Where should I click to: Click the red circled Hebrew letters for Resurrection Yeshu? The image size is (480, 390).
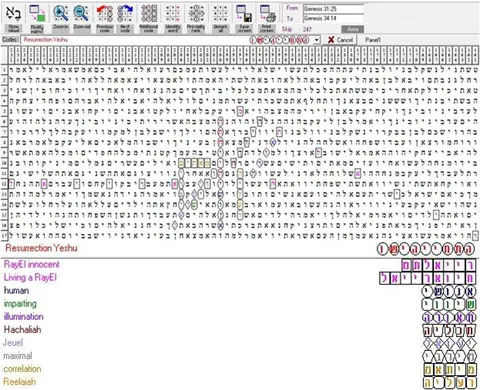tap(426, 249)
